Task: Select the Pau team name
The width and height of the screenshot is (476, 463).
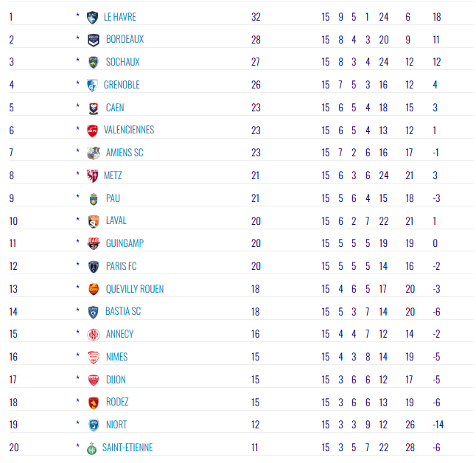Action: [113, 198]
